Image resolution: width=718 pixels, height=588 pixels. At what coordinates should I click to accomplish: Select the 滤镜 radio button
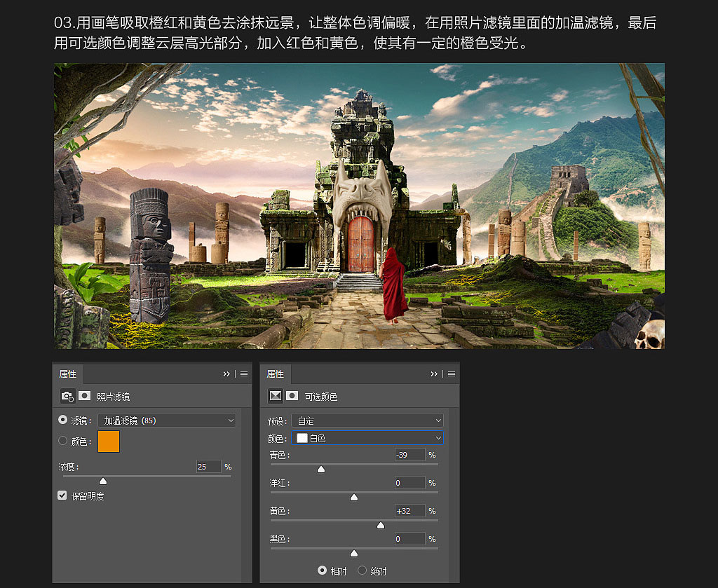(62, 420)
